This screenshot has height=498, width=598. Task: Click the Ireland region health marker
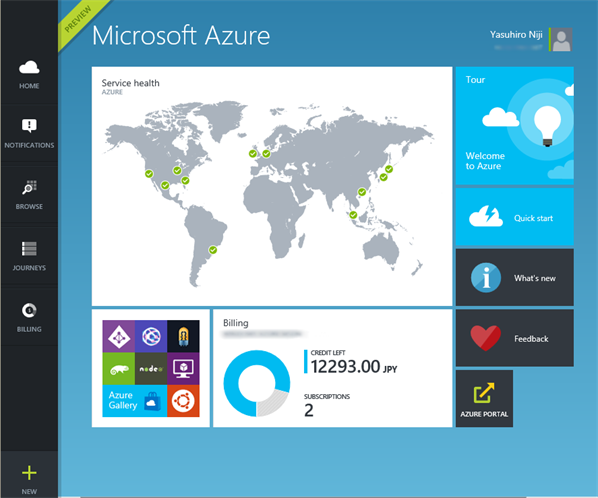click(252, 153)
